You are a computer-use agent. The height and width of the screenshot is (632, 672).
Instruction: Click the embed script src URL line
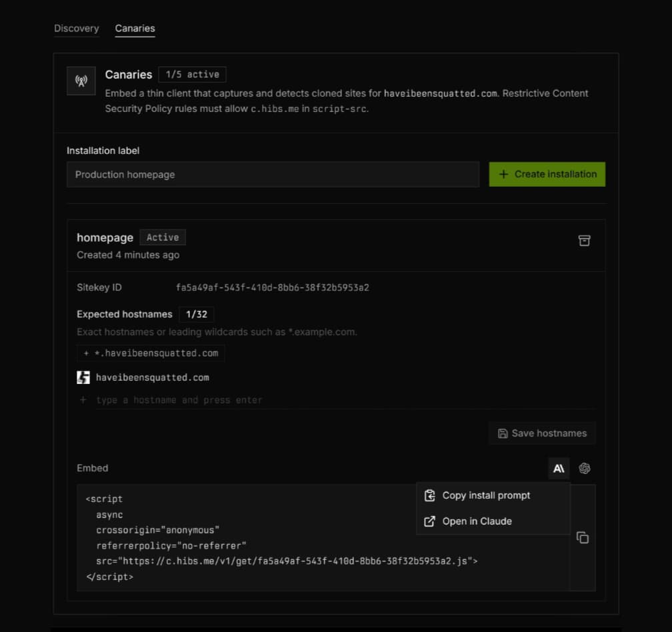pos(287,561)
